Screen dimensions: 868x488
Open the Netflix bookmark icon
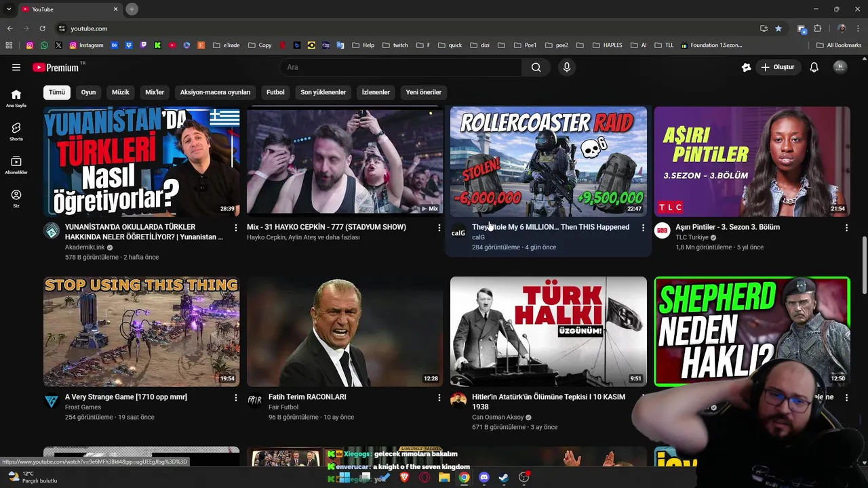point(283,45)
